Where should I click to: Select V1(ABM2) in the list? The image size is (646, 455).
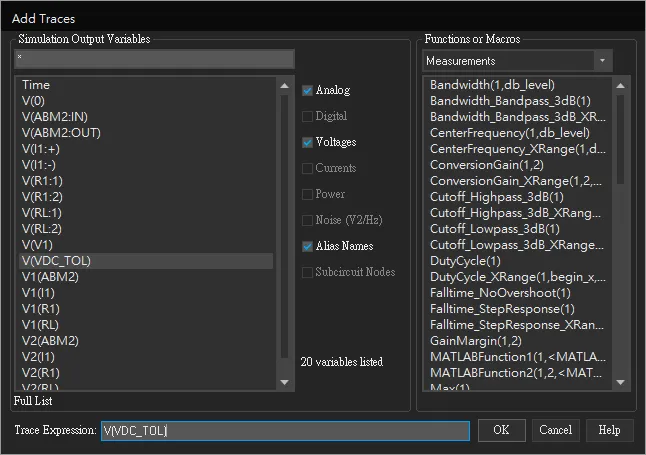pyautogui.click(x=50, y=277)
